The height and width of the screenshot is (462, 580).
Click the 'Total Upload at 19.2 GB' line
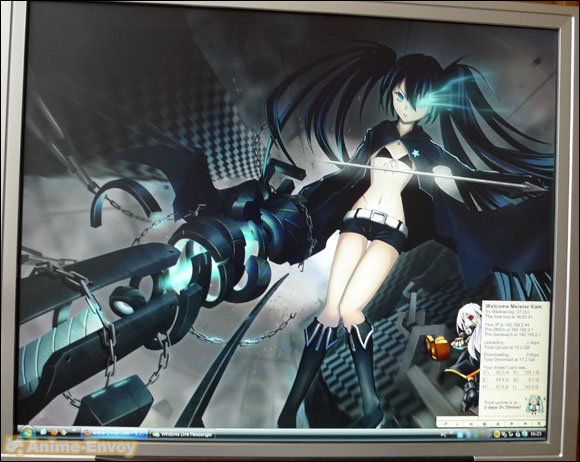[x=507, y=347]
